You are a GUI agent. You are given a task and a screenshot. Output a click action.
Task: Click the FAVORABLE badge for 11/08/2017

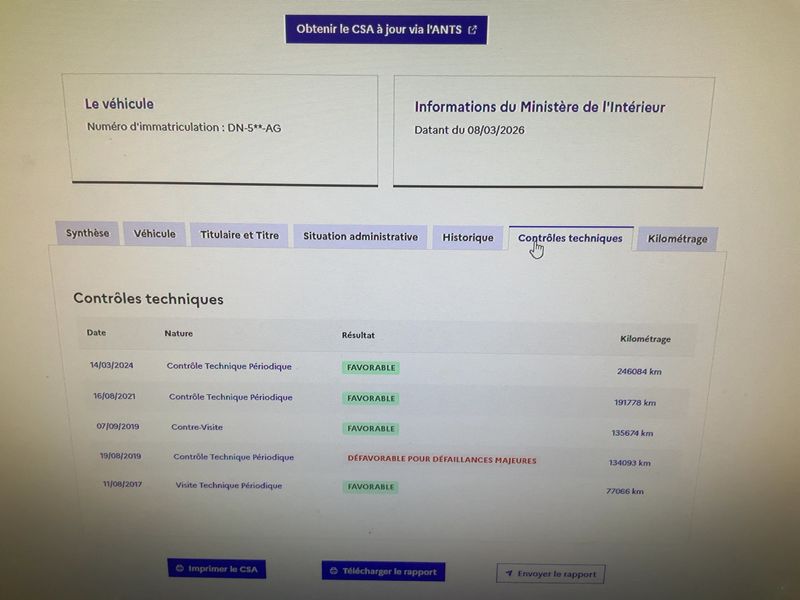coord(370,487)
